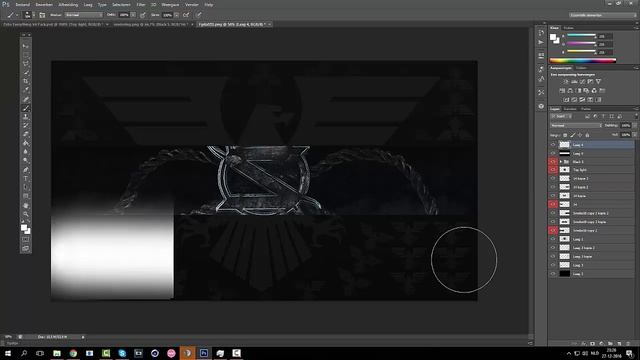Open the Flow slider arrow in options bar
640x360 pixels.
coord(176,15)
